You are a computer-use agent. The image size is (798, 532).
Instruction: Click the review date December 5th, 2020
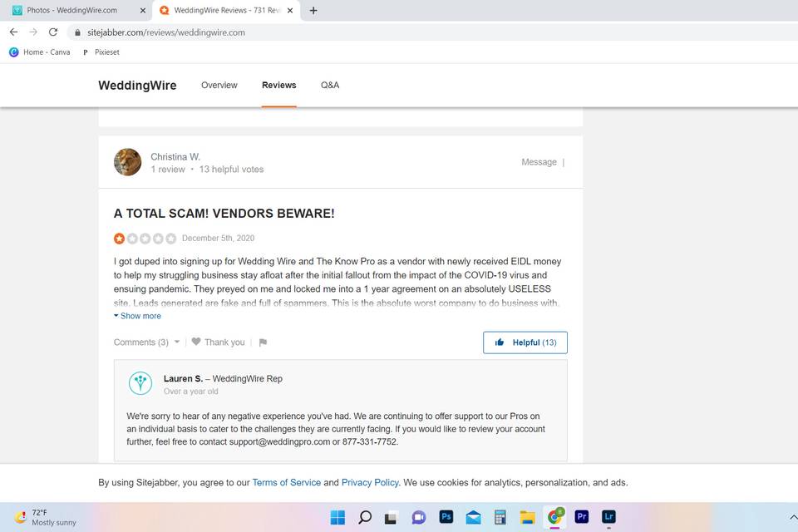click(x=219, y=239)
